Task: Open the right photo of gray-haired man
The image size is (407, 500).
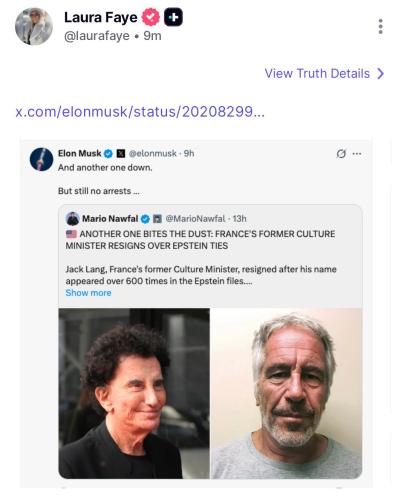Action: pyautogui.click(x=287, y=393)
